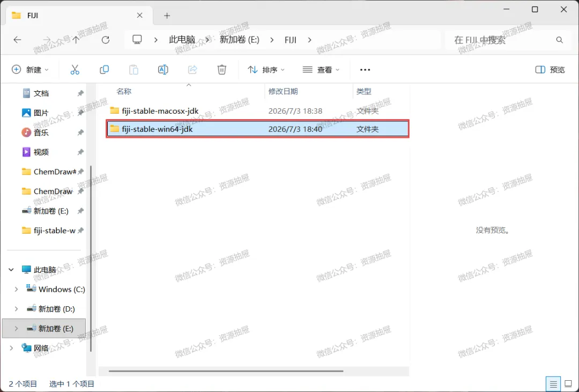Sort by 名称 column header
579x392 pixels.
coord(124,91)
